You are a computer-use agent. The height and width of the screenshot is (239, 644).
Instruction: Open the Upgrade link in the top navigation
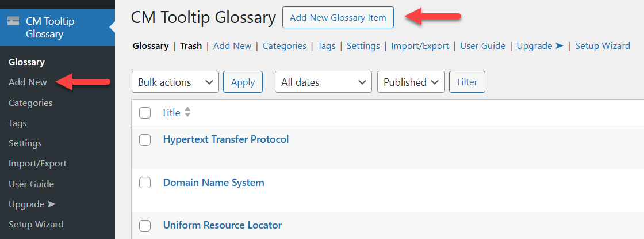540,46
